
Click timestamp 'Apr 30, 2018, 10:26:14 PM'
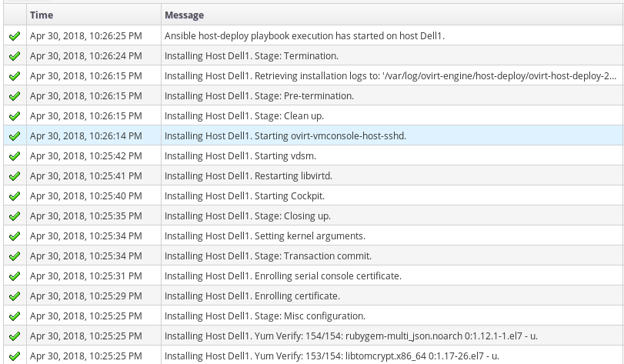86,136
